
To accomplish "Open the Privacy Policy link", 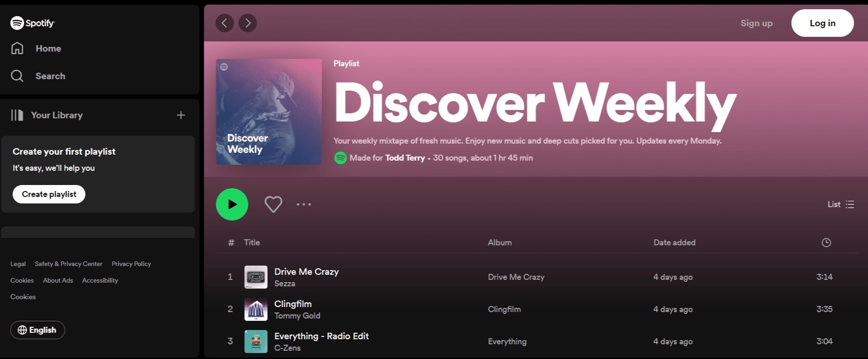I will 131,264.
